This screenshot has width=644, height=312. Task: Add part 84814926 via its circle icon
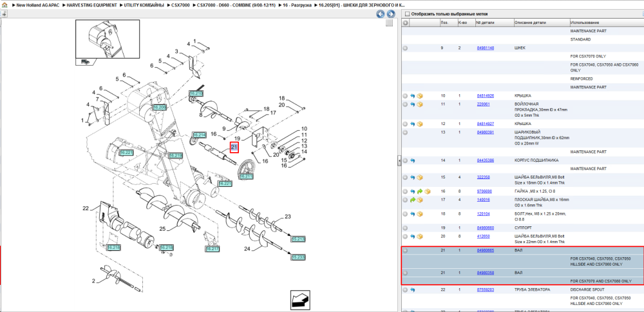[405, 96]
